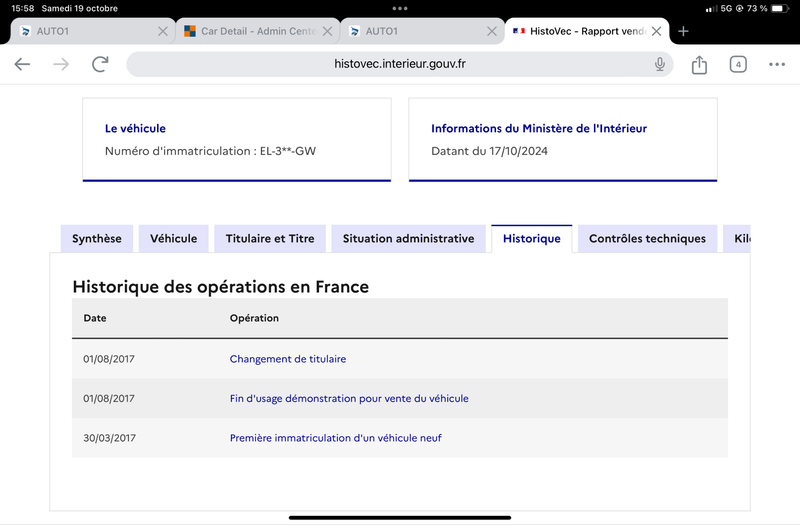Click the Opération column header
This screenshot has height=525, width=800.
point(254,318)
